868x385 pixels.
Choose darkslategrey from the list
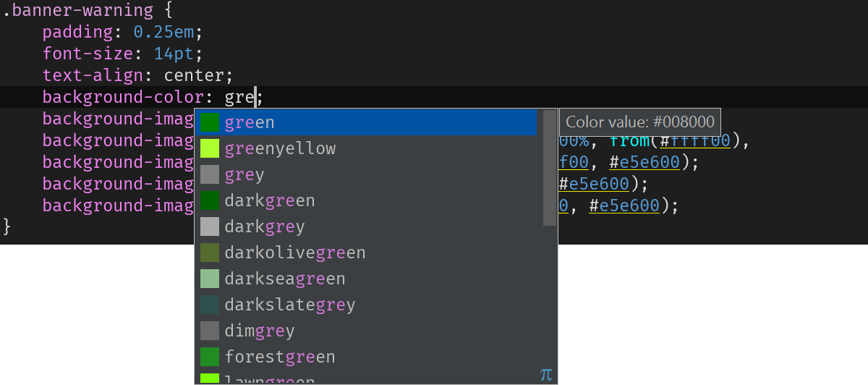point(367,305)
